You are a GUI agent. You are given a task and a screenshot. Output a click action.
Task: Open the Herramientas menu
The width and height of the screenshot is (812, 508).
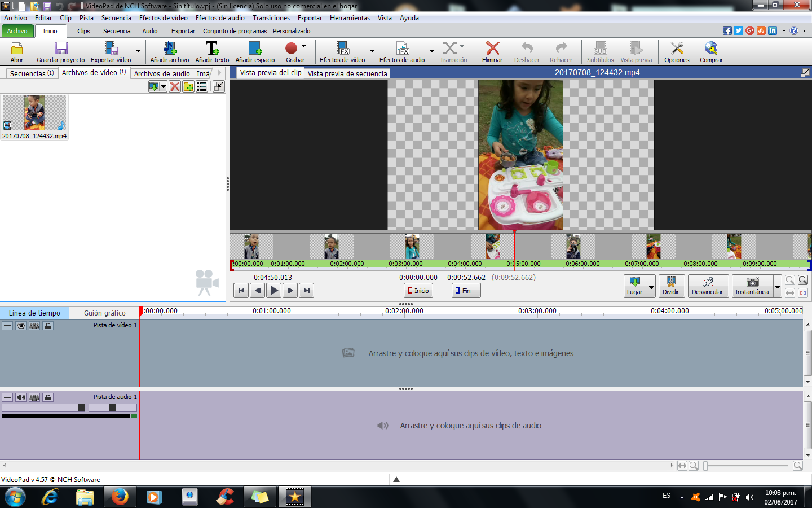pyautogui.click(x=350, y=18)
